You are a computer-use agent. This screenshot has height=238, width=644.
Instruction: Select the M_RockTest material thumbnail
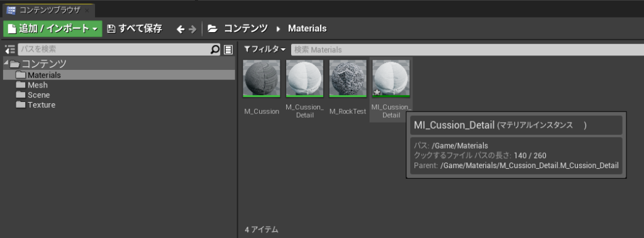click(348, 79)
